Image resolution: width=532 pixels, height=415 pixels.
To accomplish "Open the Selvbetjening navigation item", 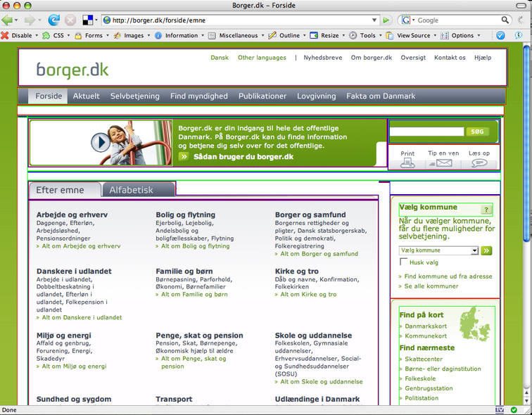I will pyautogui.click(x=134, y=96).
